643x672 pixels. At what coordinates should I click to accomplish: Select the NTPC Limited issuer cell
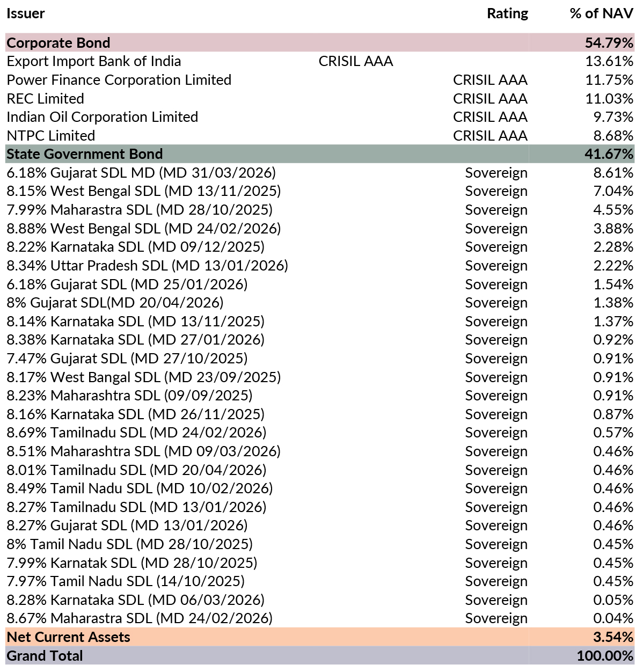(x=51, y=136)
